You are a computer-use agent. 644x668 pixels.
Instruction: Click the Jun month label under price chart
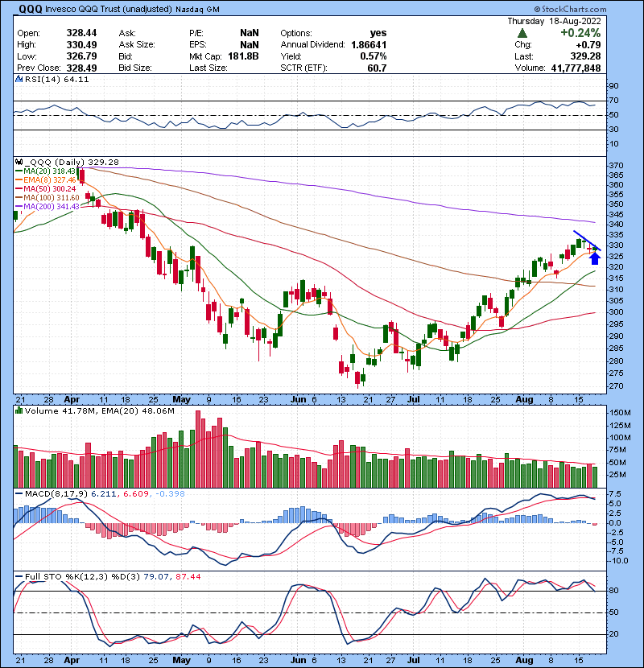click(299, 400)
